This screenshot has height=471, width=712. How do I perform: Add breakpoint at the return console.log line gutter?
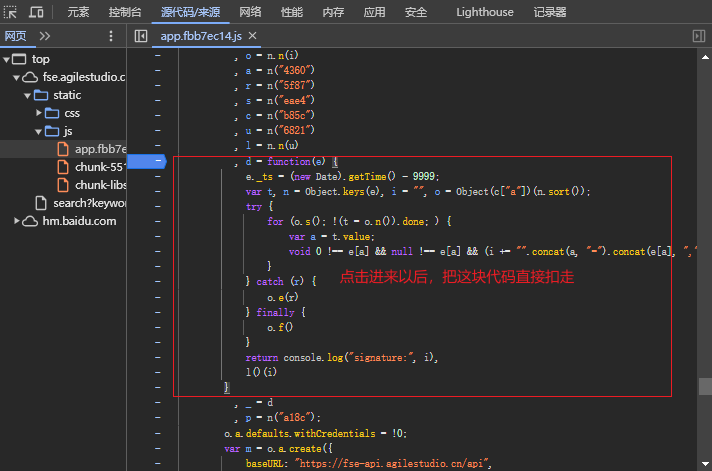(x=158, y=357)
